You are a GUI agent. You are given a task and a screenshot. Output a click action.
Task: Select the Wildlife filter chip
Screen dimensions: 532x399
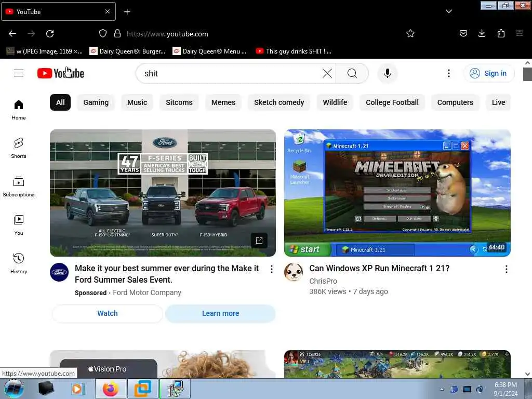[335, 102]
